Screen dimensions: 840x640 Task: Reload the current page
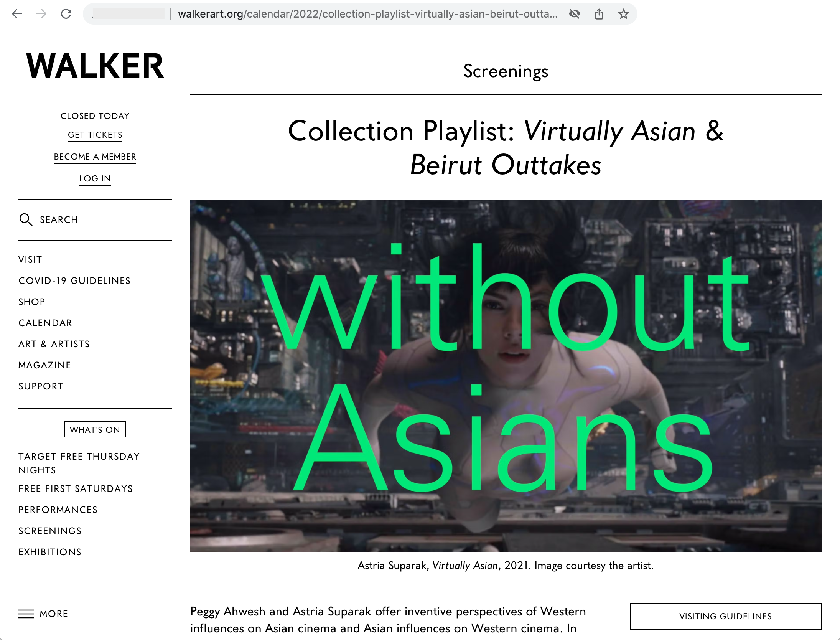click(x=66, y=14)
